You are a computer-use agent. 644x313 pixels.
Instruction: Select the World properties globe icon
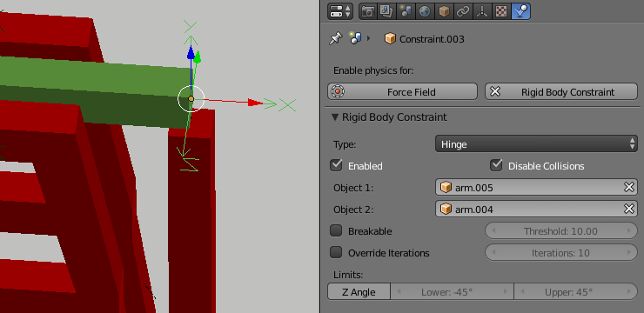click(x=425, y=11)
